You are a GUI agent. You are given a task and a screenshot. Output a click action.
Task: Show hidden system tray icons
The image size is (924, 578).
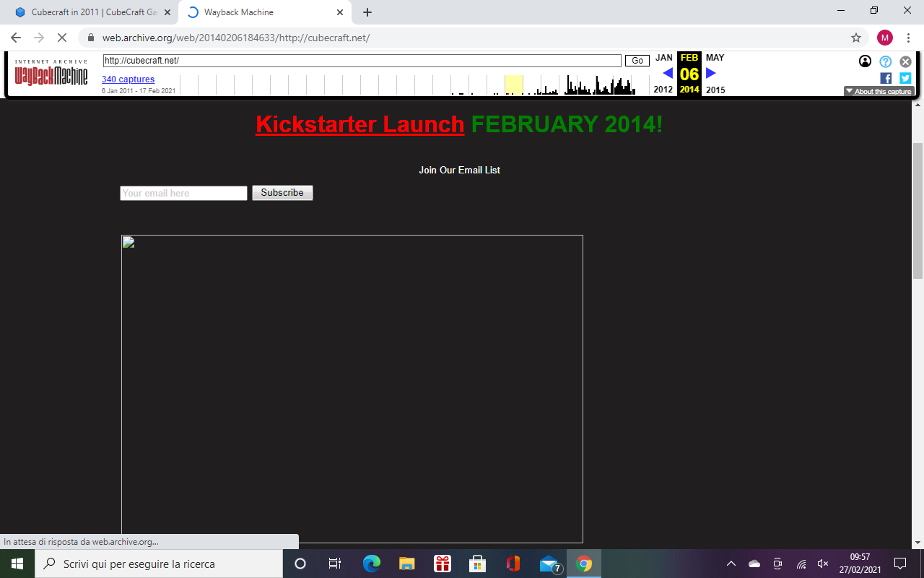[731, 564]
